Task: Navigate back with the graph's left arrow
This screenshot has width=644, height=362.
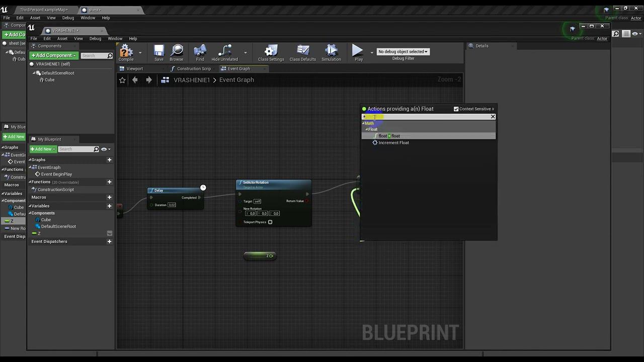Action: point(135,80)
